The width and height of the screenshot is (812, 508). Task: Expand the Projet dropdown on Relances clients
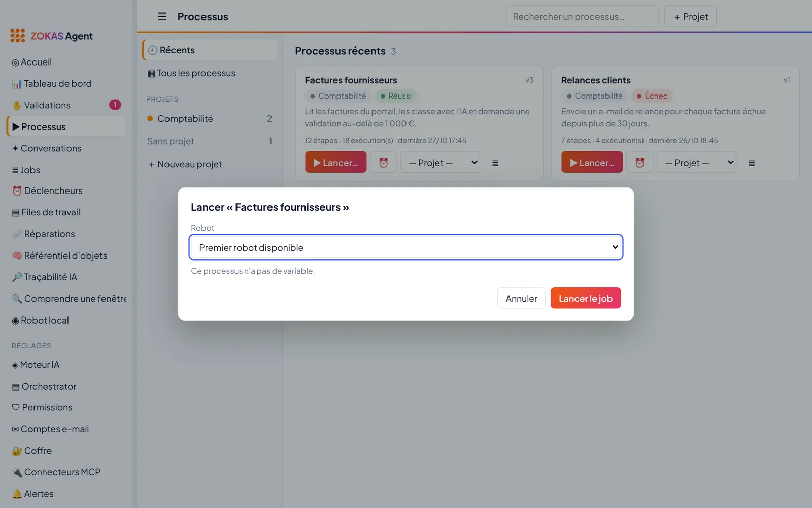(696, 163)
